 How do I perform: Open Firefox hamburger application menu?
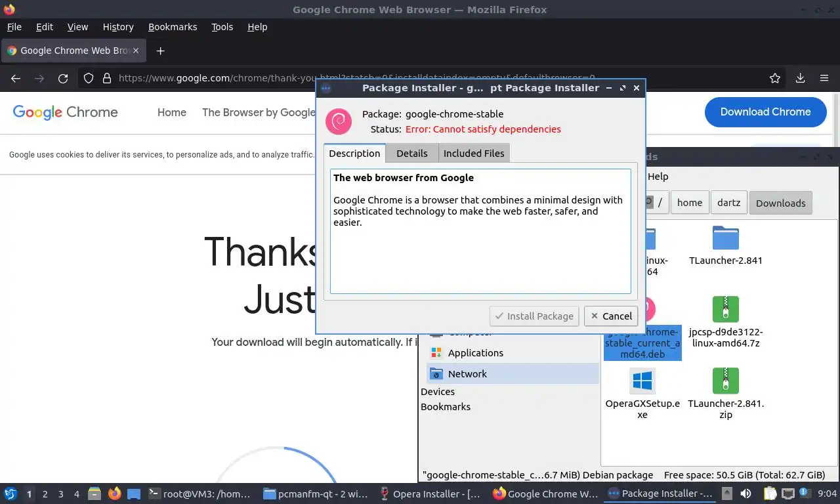pyautogui.click(x=824, y=78)
